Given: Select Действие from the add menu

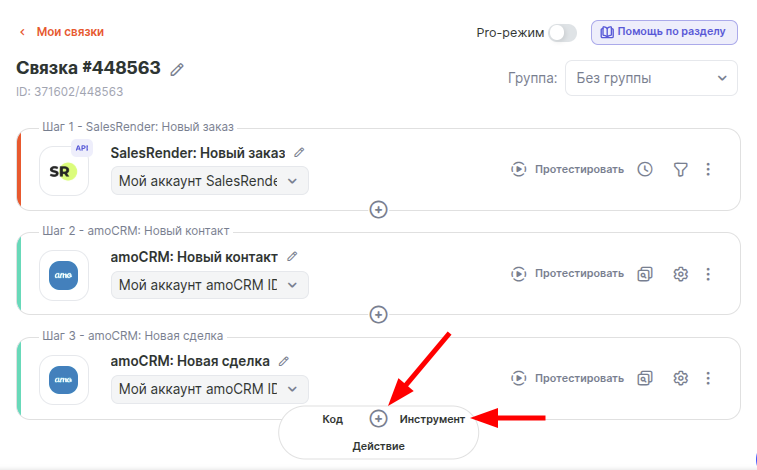Looking at the screenshot, I should (379, 446).
